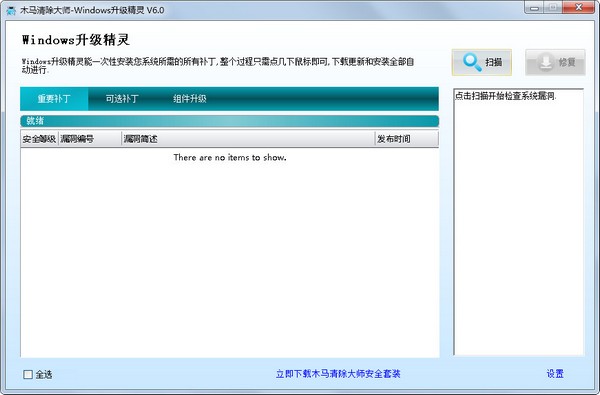The height and width of the screenshot is (395, 600).
Task: Click the 'There are no items to show.' text
Action: pos(230,157)
